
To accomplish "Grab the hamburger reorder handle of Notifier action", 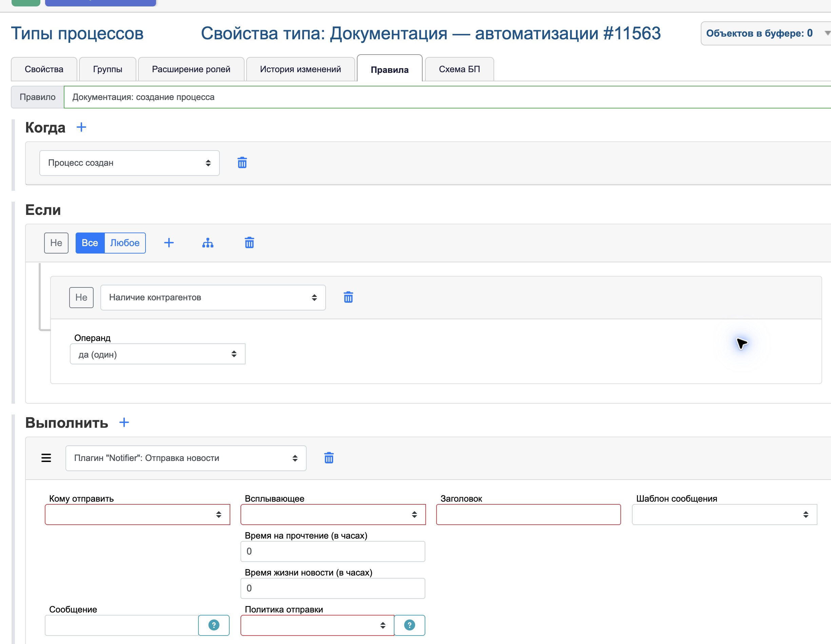I will point(46,458).
